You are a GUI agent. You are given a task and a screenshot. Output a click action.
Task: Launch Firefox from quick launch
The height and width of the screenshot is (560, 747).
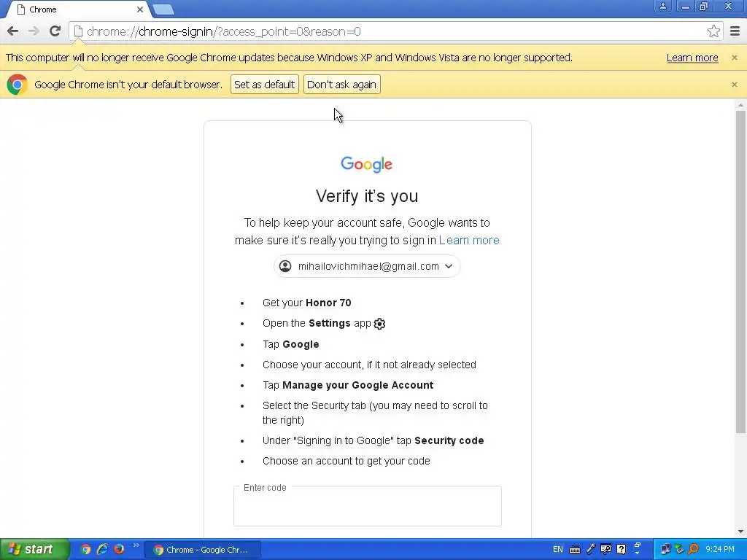coord(119,549)
